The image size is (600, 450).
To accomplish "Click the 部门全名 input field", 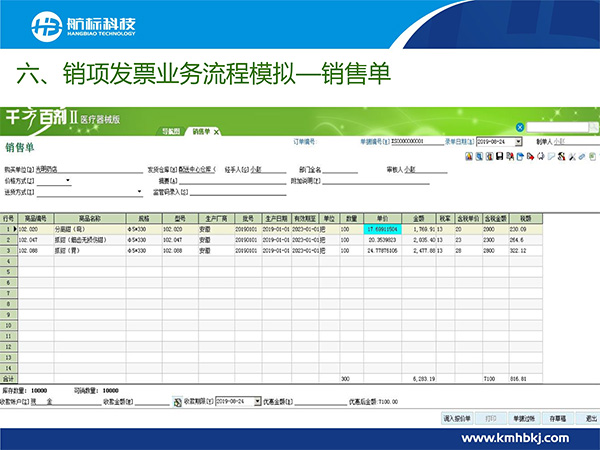I will pyautogui.click(x=340, y=170).
